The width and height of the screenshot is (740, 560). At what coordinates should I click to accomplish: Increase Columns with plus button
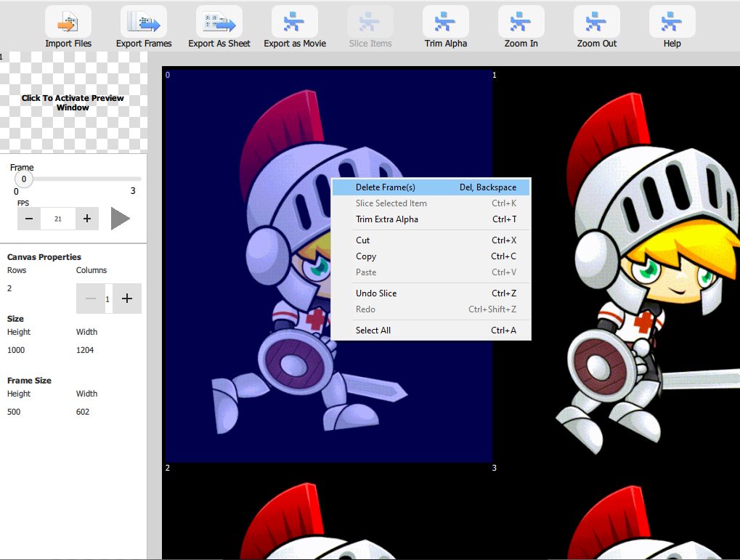[x=127, y=299]
